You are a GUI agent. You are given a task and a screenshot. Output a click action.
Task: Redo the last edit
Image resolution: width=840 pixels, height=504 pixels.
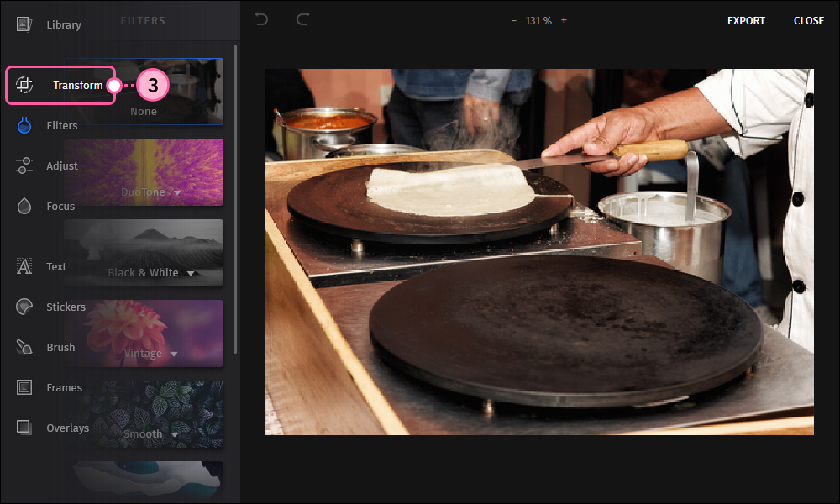pos(302,20)
